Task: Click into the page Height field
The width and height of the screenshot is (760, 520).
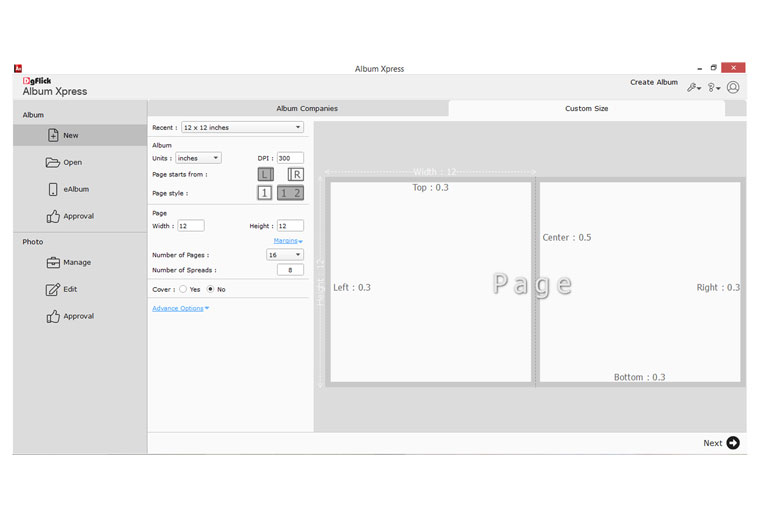Action: point(290,226)
